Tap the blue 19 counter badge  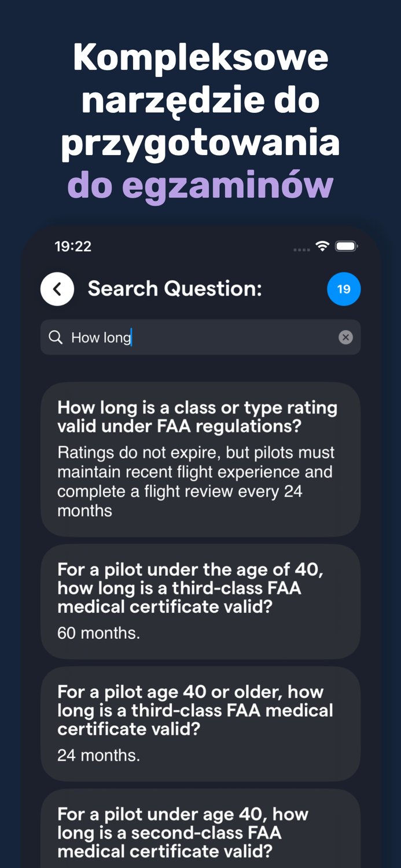pos(344,289)
